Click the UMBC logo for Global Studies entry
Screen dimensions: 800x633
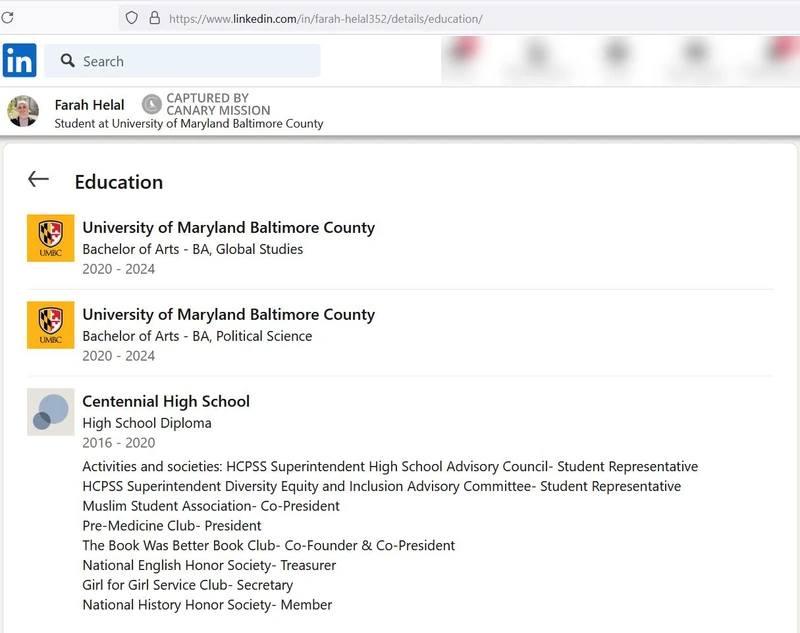[x=51, y=238]
